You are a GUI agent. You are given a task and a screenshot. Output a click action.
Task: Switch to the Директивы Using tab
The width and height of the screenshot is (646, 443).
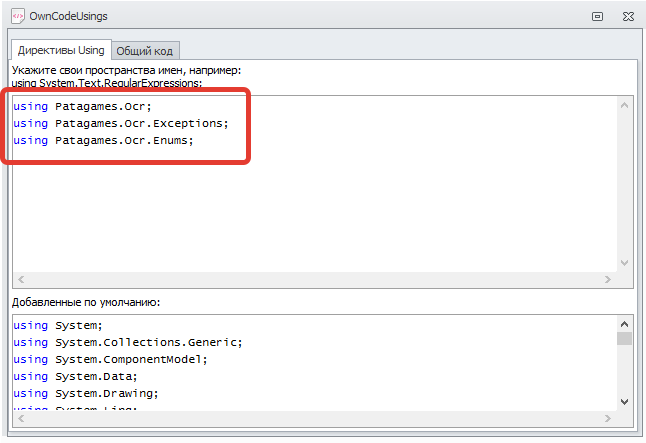tap(61, 50)
